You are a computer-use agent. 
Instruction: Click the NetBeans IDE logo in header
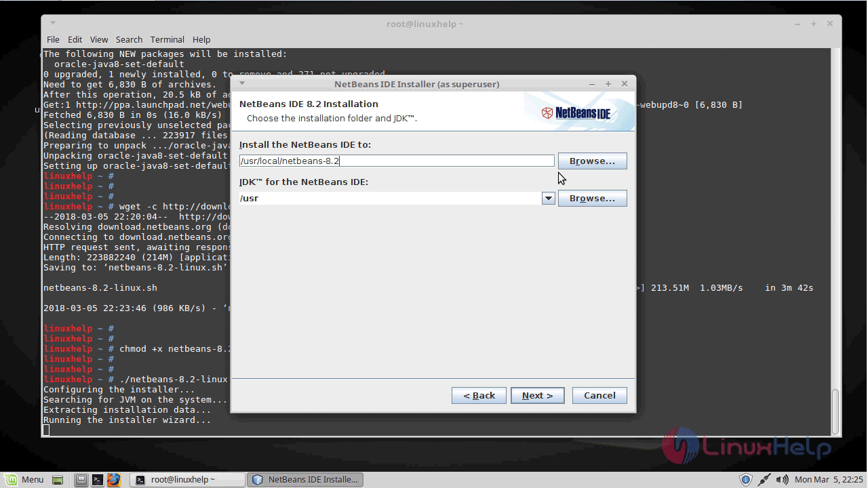[576, 113]
